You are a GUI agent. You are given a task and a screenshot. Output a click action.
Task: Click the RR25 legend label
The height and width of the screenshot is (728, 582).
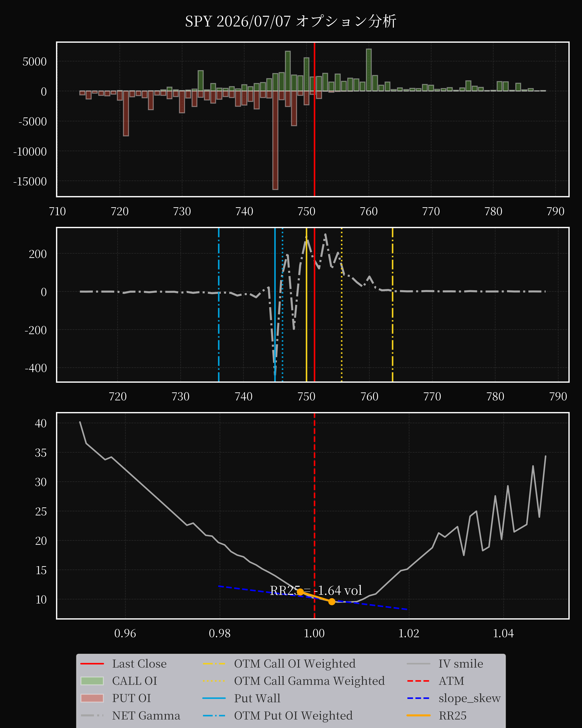tap(453, 716)
